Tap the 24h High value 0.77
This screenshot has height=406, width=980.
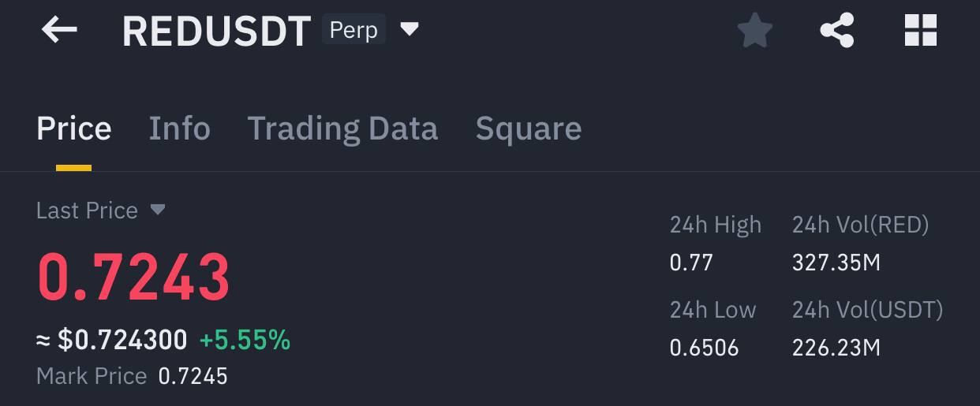pyautogui.click(x=691, y=263)
